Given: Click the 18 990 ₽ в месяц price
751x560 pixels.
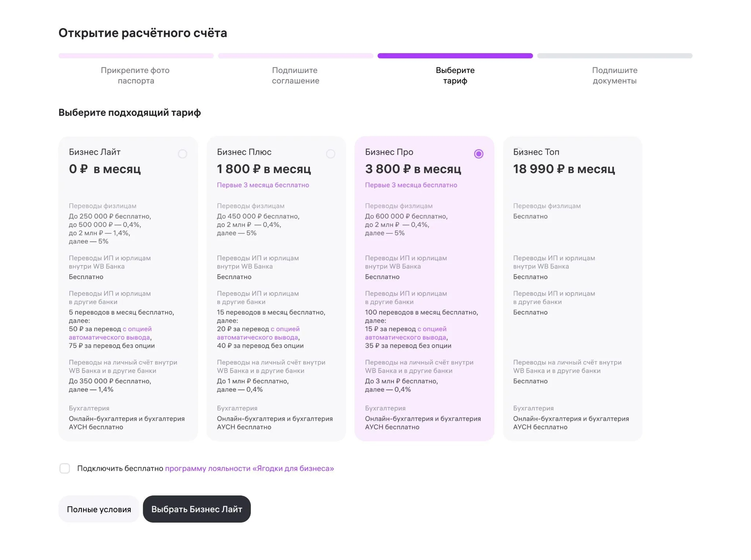Looking at the screenshot, I should (x=564, y=169).
